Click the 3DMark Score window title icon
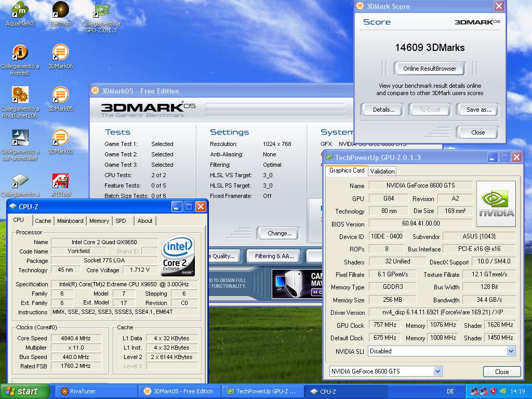The image size is (532, 399). (x=360, y=6)
